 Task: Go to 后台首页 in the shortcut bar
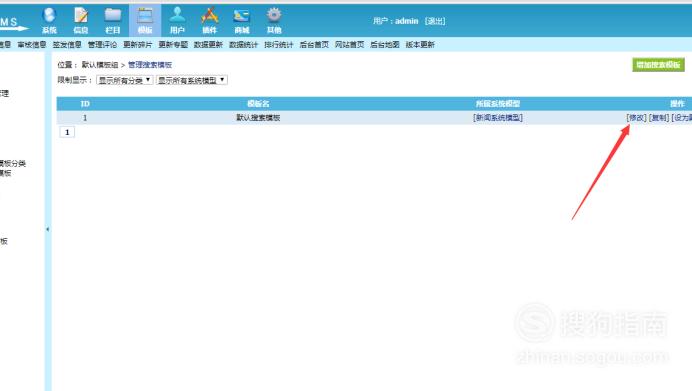coord(314,45)
